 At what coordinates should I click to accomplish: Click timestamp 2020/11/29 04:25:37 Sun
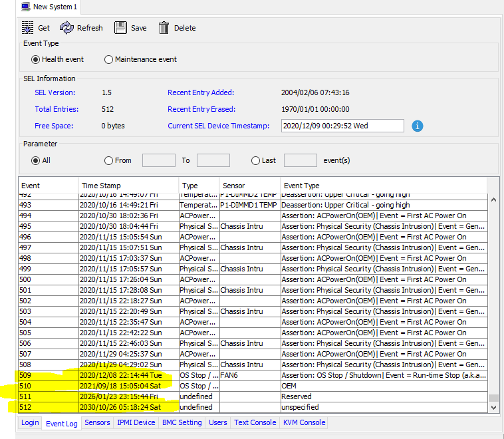(x=121, y=354)
